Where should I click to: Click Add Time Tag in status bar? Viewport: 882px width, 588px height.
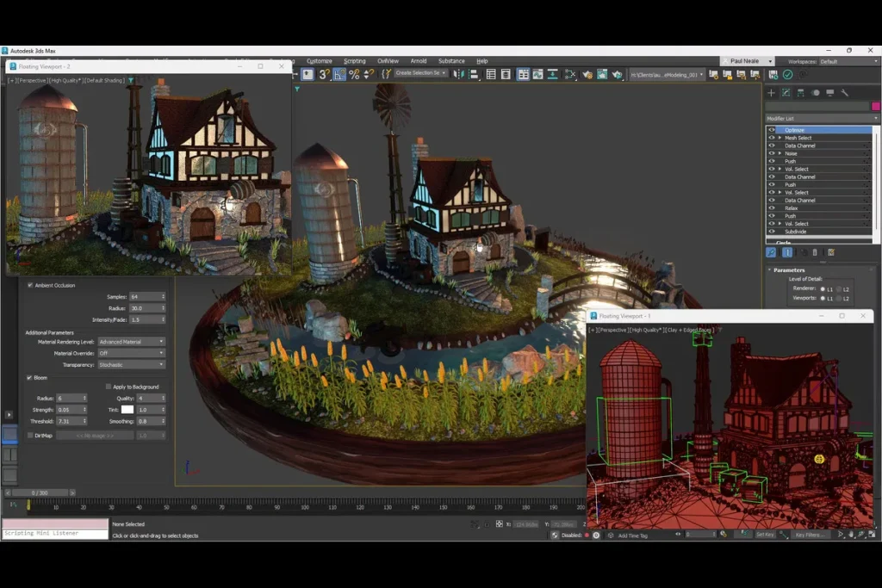[632, 535]
